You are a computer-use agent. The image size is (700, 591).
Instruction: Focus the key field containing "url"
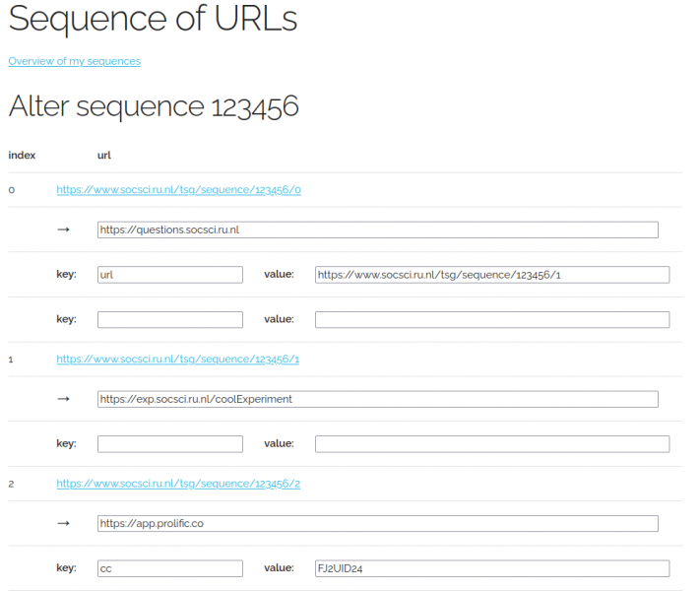pyautogui.click(x=170, y=275)
